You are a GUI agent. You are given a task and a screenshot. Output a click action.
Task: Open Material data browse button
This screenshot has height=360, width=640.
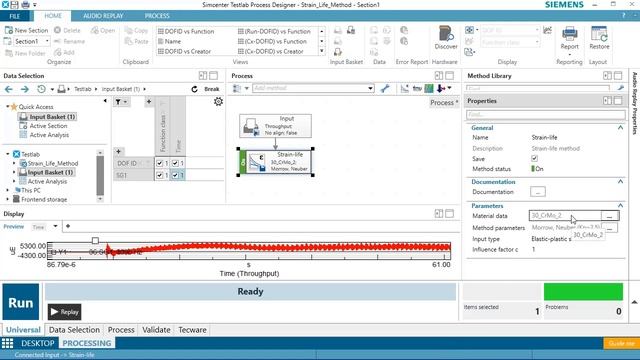609,216
